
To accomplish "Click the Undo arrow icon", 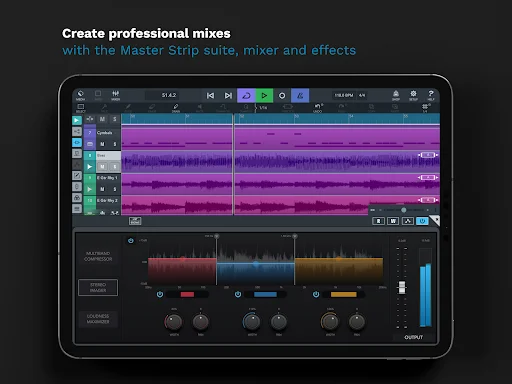I will [318, 108].
